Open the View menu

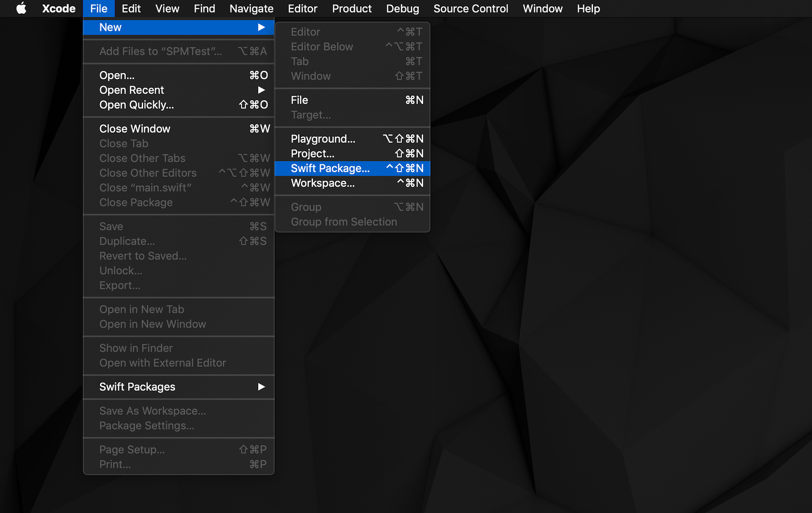[167, 8]
